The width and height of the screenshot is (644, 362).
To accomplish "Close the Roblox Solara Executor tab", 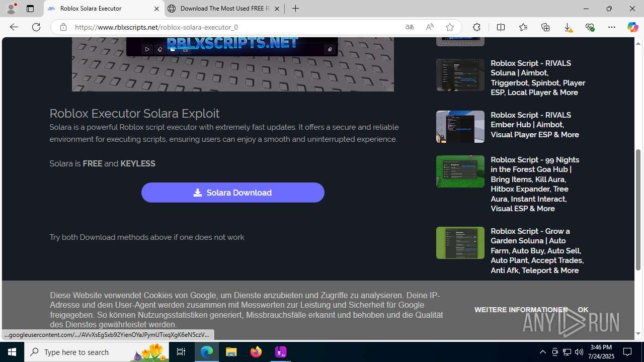I will (156, 9).
